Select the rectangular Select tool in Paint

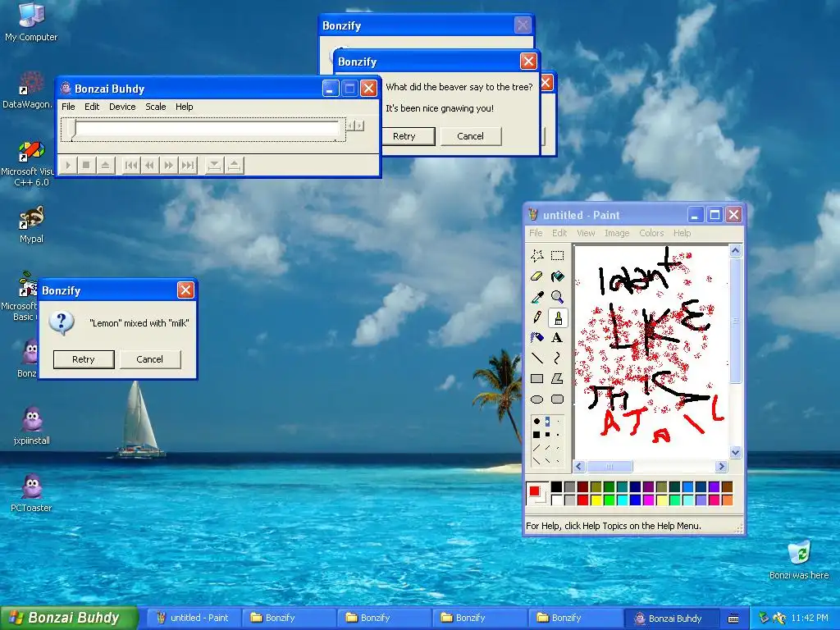[x=557, y=256]
